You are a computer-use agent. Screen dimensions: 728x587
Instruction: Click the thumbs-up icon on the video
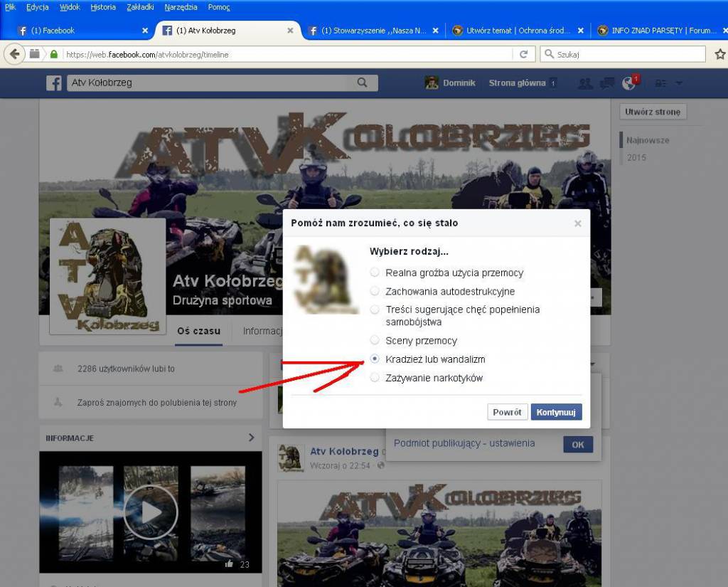[x=229, y=564]
